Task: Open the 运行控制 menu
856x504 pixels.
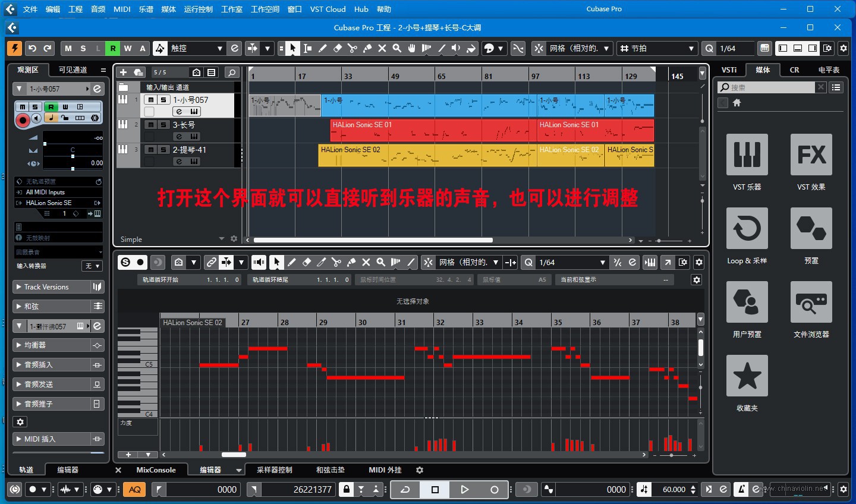Action: click(199, 9)
